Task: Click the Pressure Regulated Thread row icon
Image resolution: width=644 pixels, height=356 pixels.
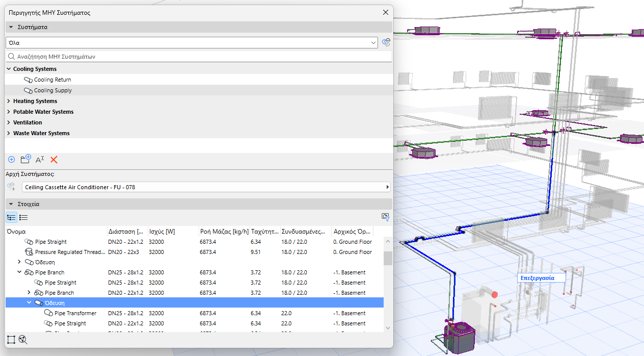Action: tap(29, 252)
